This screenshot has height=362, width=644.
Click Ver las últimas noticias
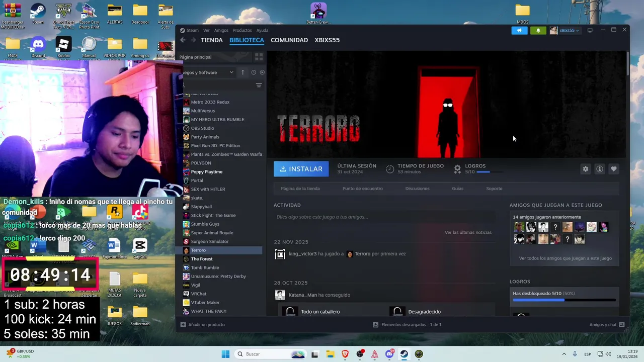(x=468, y=232)
